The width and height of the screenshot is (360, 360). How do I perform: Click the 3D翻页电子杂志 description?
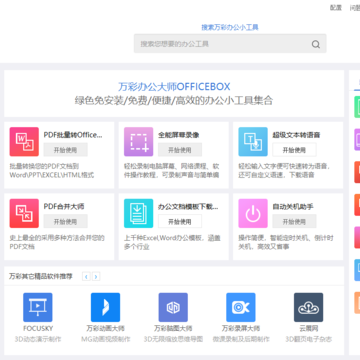[308, 339]
